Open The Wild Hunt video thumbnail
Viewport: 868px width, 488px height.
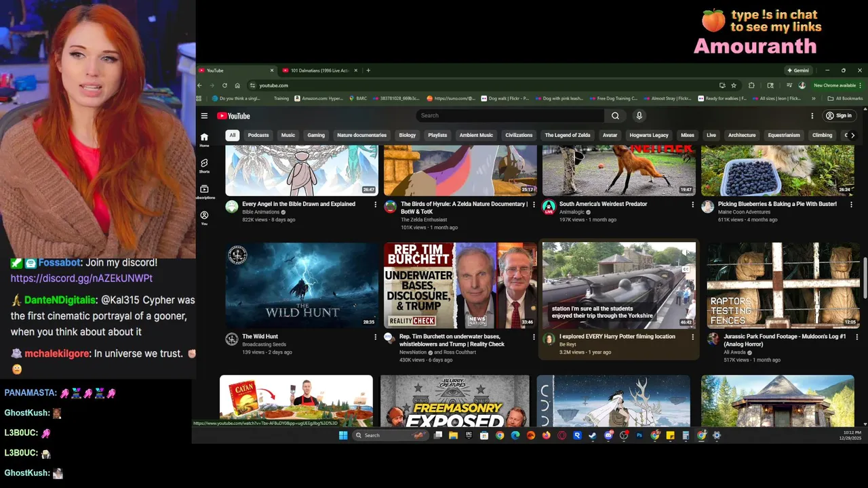[302, 285]
